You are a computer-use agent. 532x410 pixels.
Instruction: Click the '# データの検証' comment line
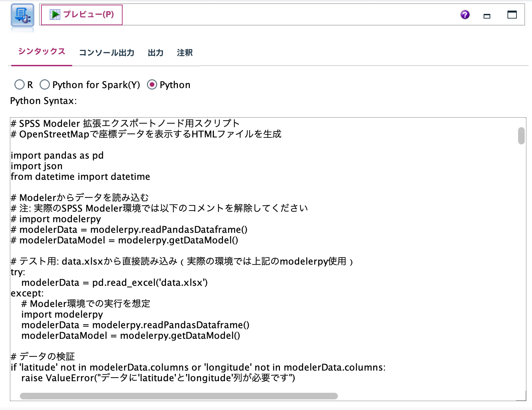pos(43,357)
